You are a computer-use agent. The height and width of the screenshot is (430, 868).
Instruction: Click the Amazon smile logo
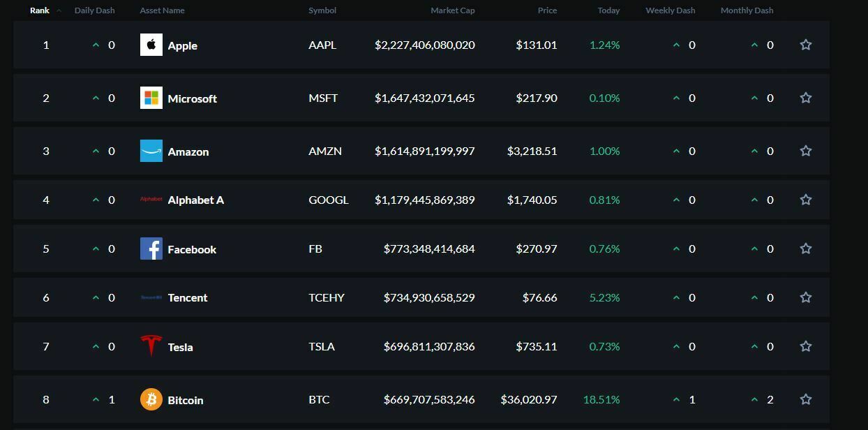[x=151, y=151]
